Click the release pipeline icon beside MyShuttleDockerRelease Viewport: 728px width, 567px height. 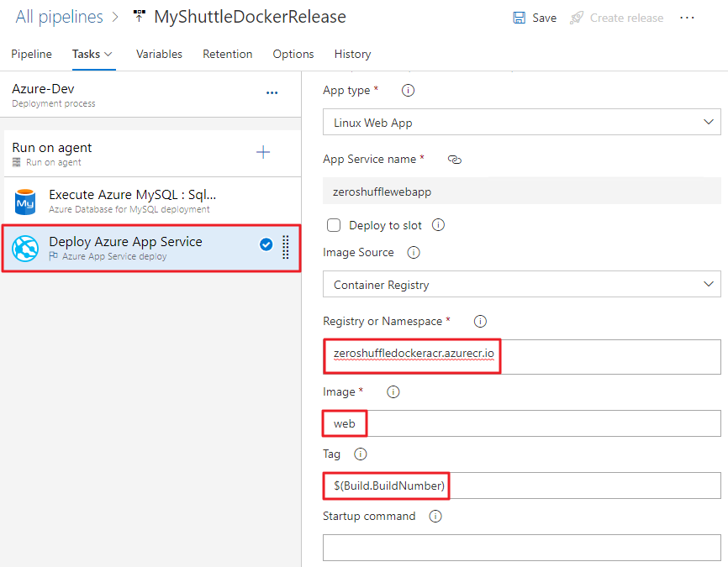point(140,16)
